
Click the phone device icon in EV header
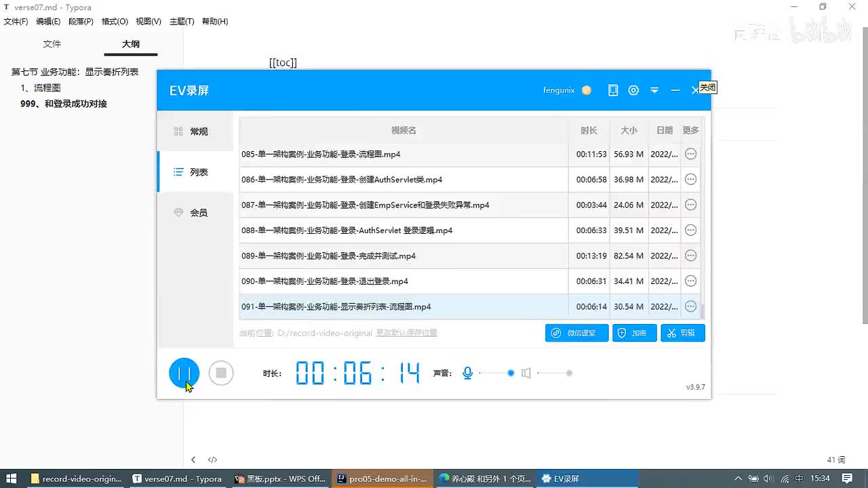613,90
